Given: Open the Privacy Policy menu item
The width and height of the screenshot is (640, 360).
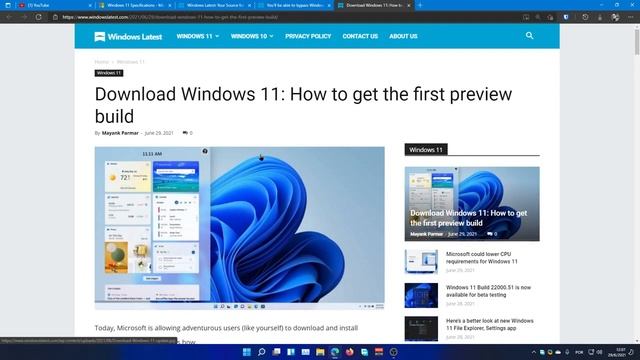Looking at the screenshot, I should click(308, 36).
